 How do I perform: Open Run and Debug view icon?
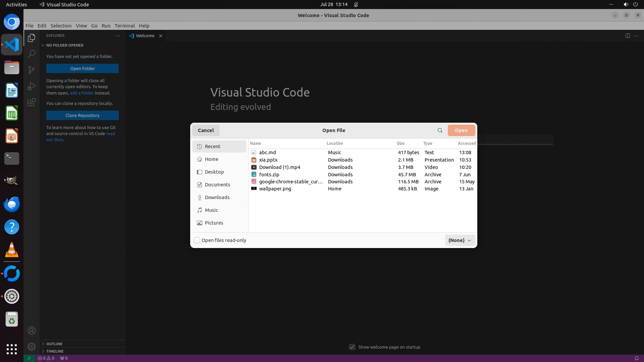click(32, 86)
